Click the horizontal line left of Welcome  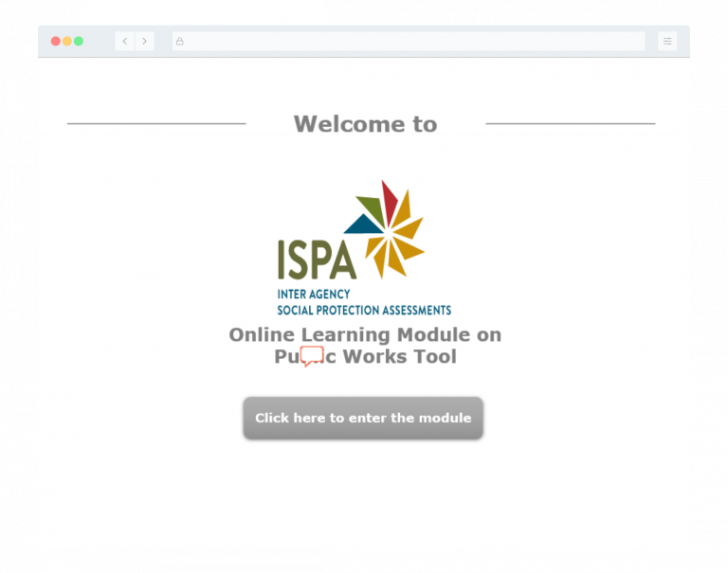tap(156, 123)
